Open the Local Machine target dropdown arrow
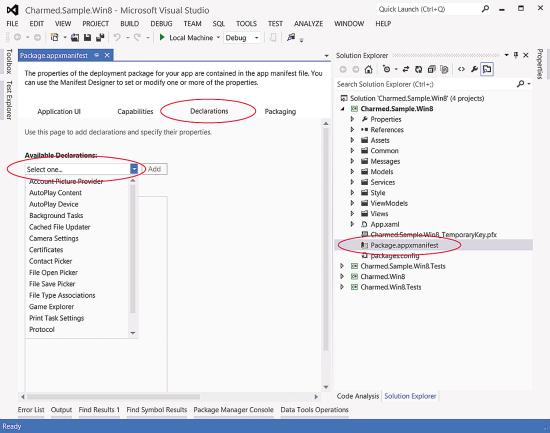550x433 pixels. [x=218, y=37]
